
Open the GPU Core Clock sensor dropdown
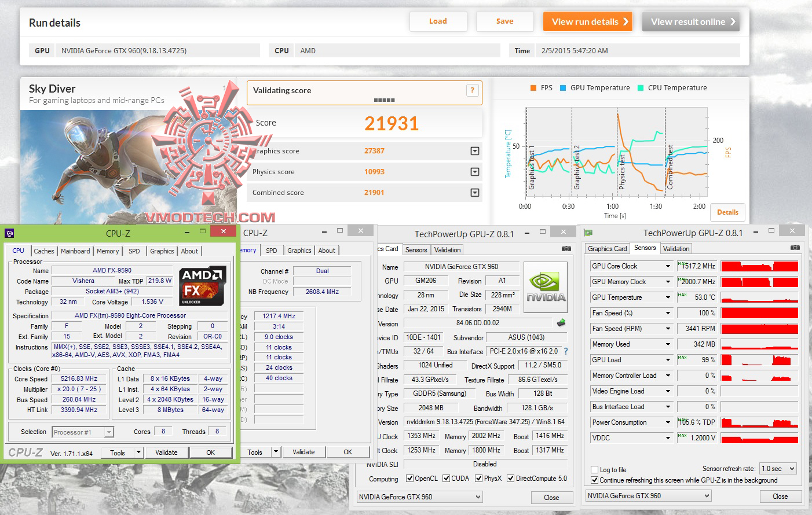[x=668, y=266]
